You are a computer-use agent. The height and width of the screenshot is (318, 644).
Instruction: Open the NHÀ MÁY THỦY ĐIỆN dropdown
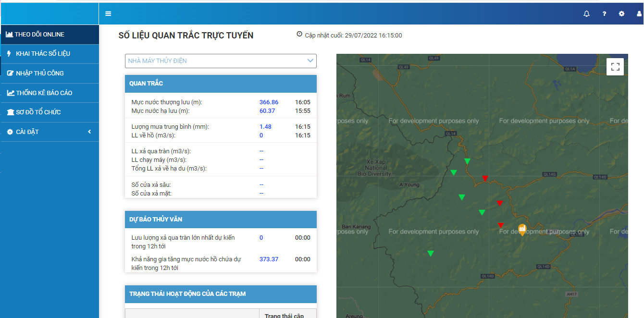coord(221,61)
